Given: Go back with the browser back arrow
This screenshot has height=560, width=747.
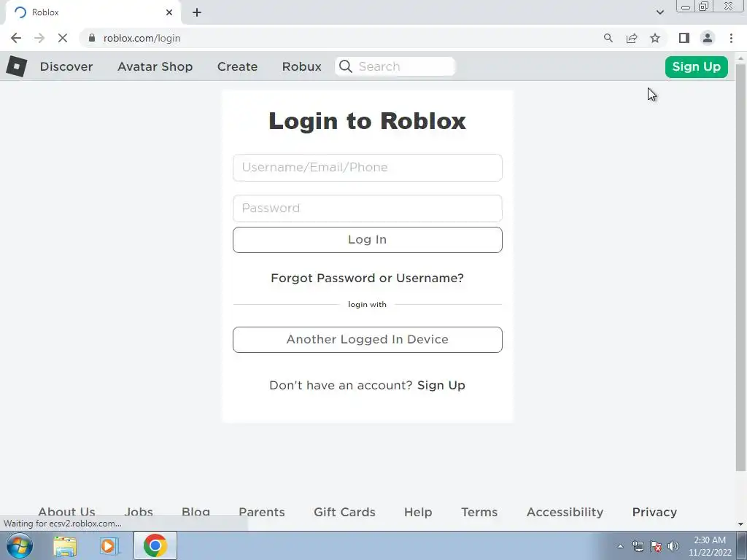Looking at the screenshot, I should click(16, 38).
